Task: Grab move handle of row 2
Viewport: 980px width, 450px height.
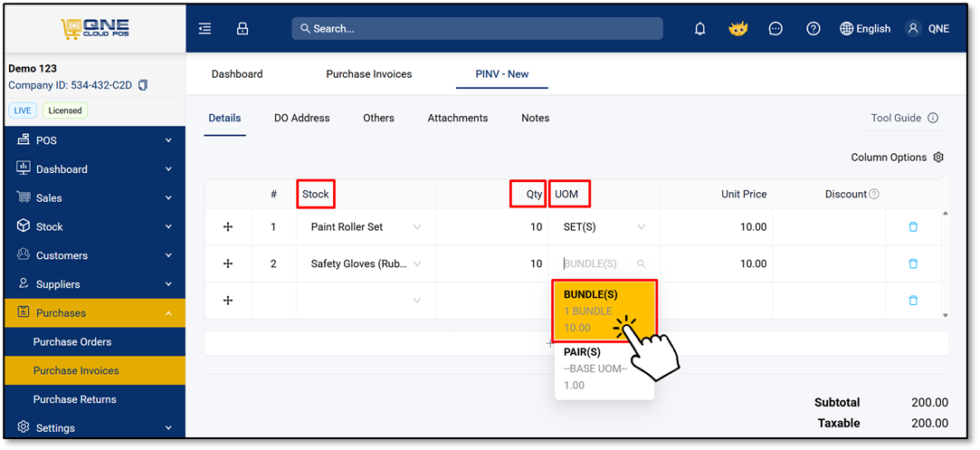Action: point(228,263)
